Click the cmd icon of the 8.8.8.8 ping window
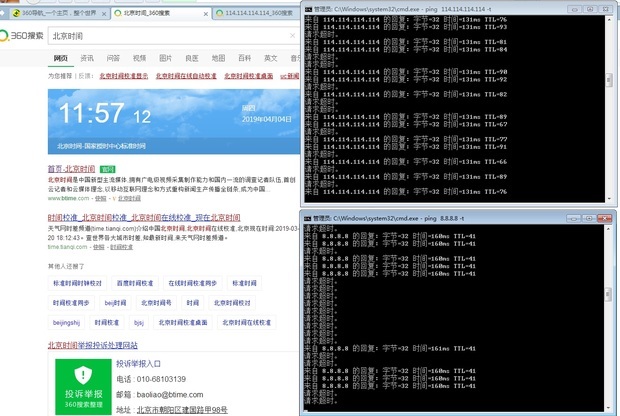Viewport: 620px width, 416px height. [x=308, y=218]
